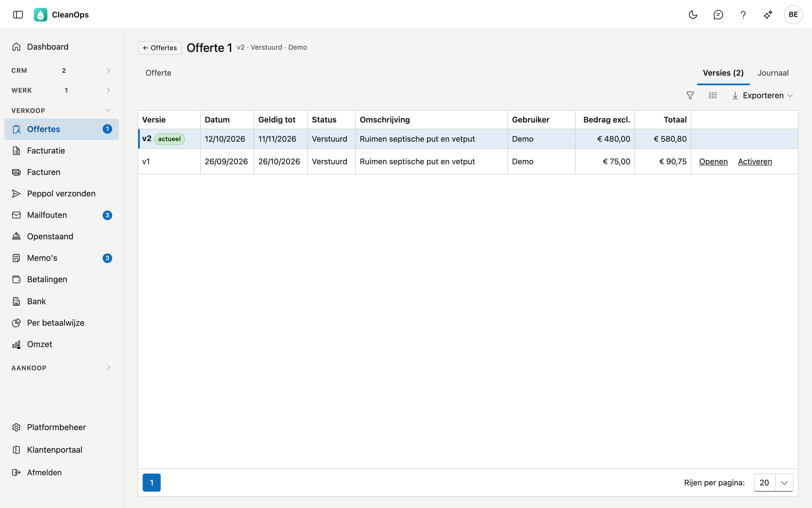
Task: Expand the WERK sidebar section
Action: pyautogui.click(x=62, y=90)
